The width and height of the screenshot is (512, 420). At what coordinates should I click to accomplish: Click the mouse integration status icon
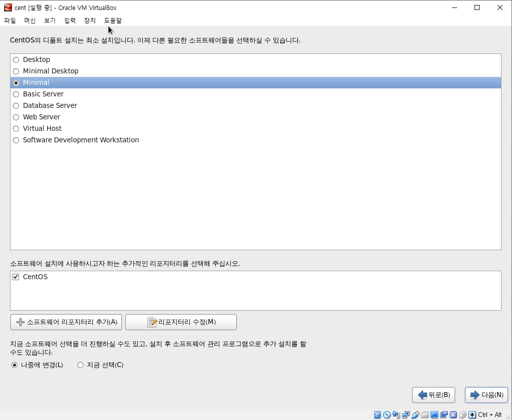463,415
